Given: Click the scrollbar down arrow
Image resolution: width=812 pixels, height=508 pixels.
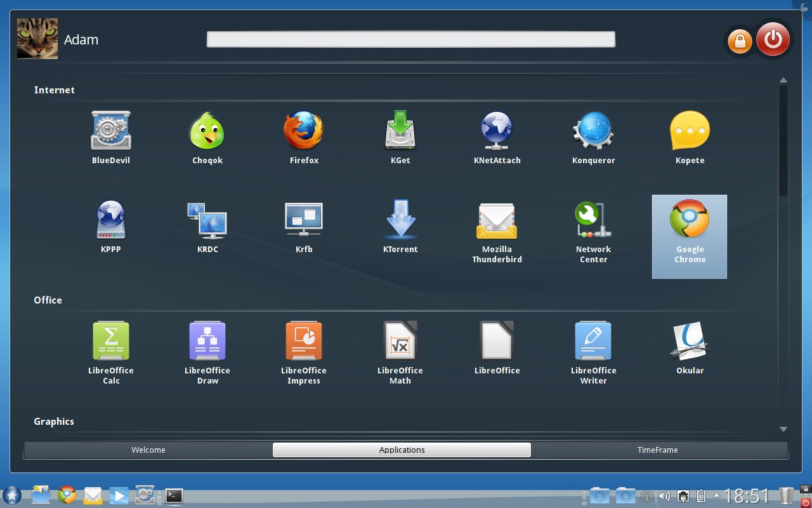Looking at the screenshot, I should click(x=783, y=429).
